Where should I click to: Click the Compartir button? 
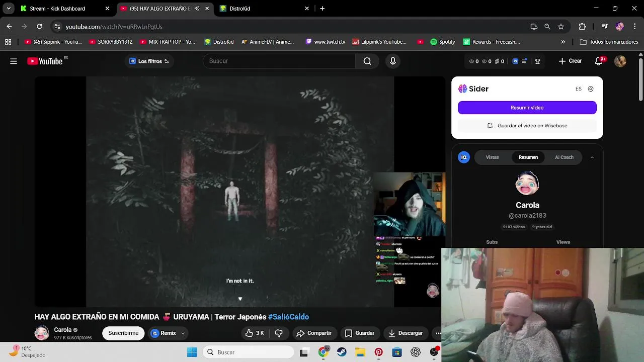(x=314, y=333)
